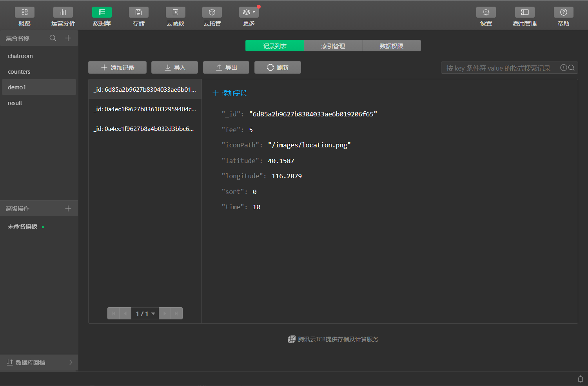Viewport: 588px width, 386px height.
Task: Select record 0a4ec1f9627b8361032959404c...
Action: (x=145, y=109)
